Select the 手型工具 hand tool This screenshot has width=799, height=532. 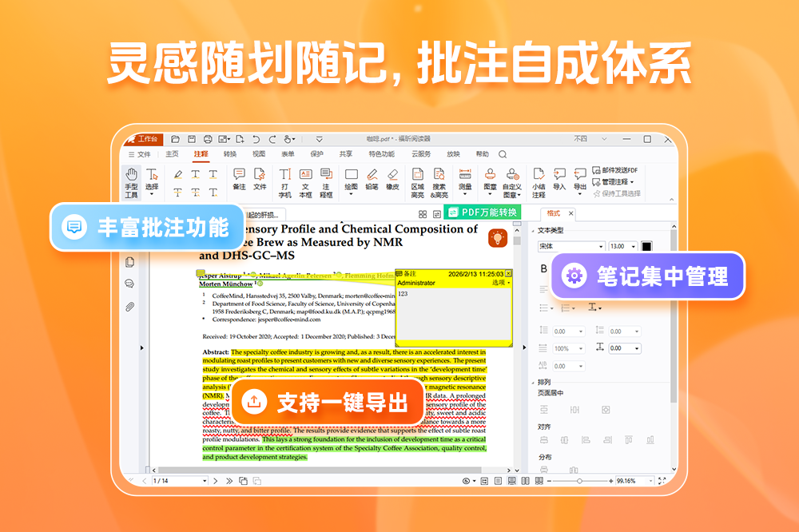click(x=131, y=181)
